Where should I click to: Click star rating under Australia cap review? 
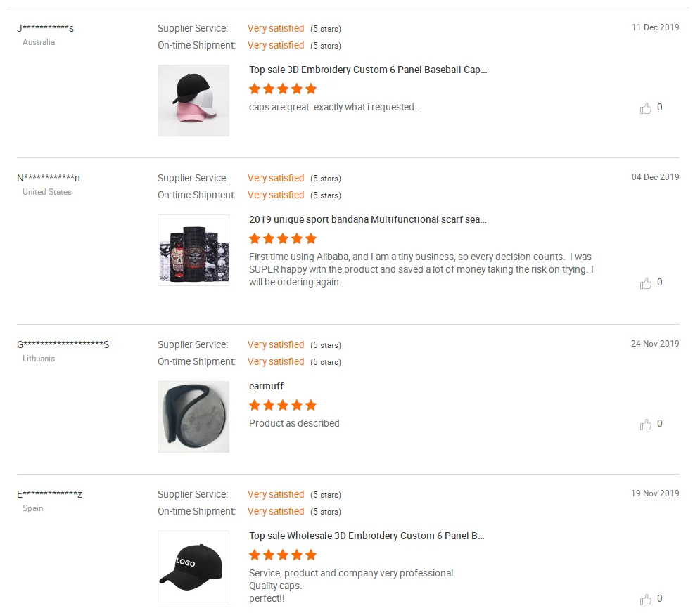pos(283,89)
